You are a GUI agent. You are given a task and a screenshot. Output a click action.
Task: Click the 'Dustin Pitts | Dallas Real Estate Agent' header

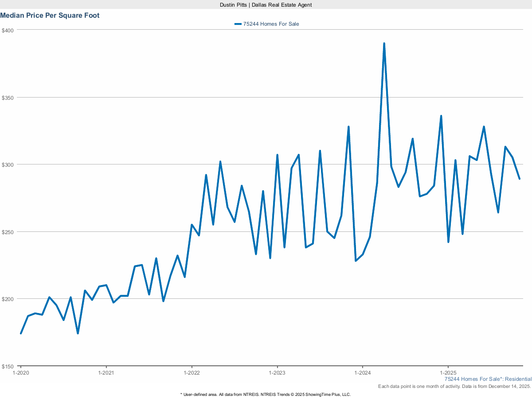click(266, 4)
